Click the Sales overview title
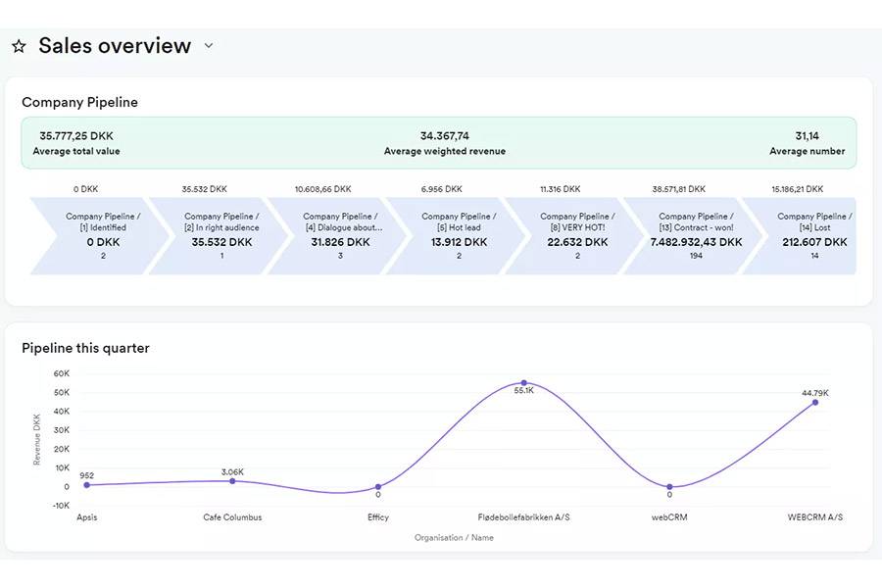Screen dimensions: 882x588 click(x=115, y=46)
